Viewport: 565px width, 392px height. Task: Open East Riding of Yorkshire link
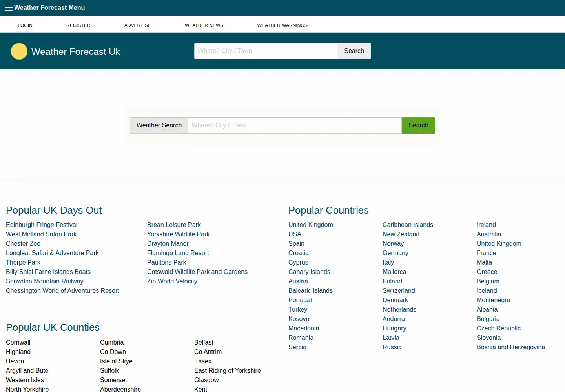coord(228,371)
